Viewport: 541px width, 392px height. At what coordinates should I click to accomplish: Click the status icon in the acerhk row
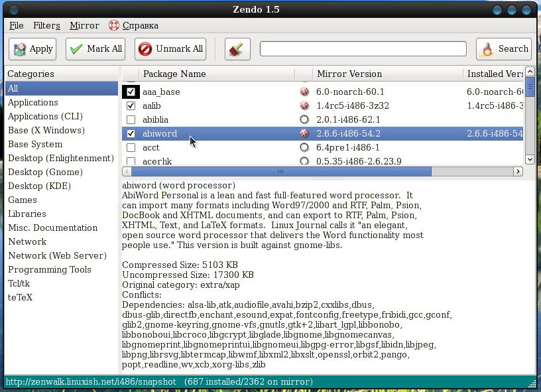coord(304,161)
